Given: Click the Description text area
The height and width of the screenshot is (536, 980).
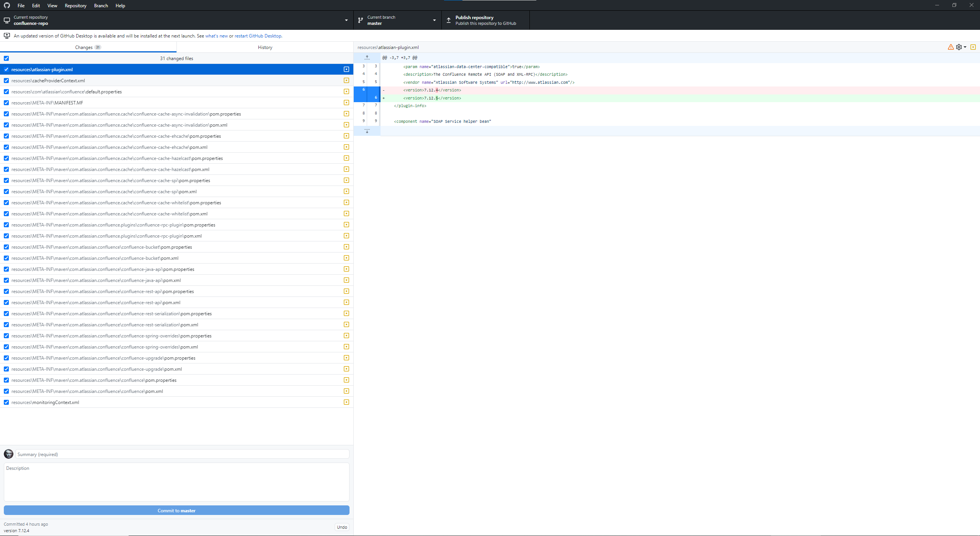Looking at the screenshot, I should [176, 482].
